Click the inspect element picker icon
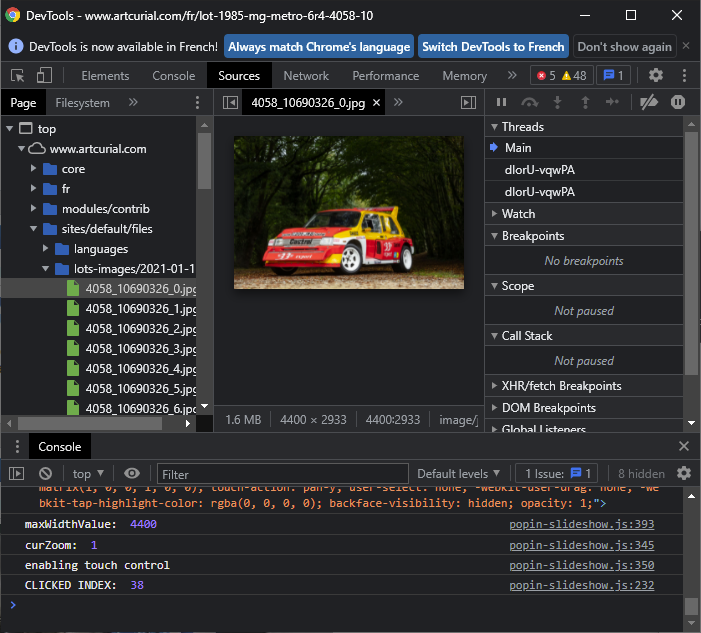The image size is (701, 633). [x=18, y=76]
